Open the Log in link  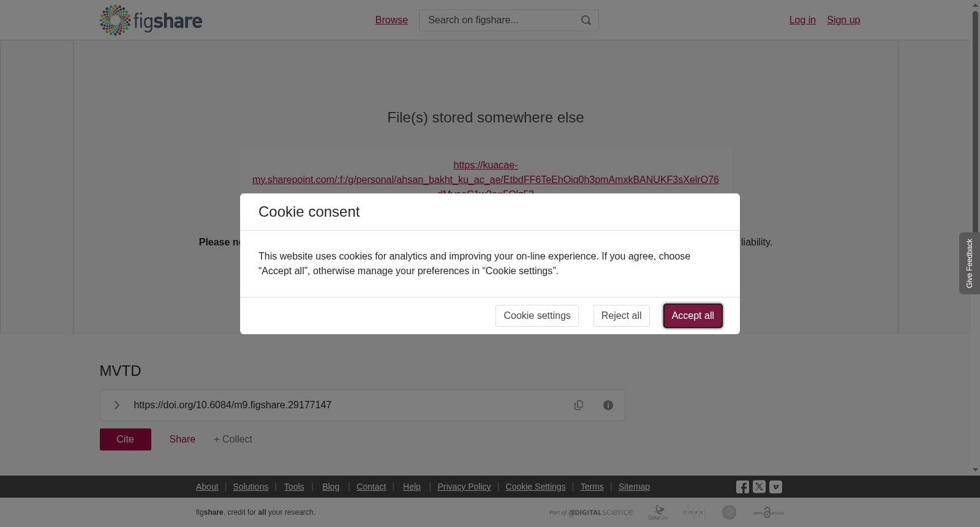click(802, 20)
